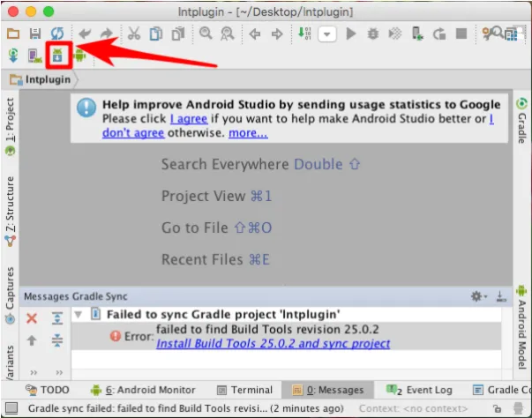Open the 1: Project side tab

click(x=10, y=126)
